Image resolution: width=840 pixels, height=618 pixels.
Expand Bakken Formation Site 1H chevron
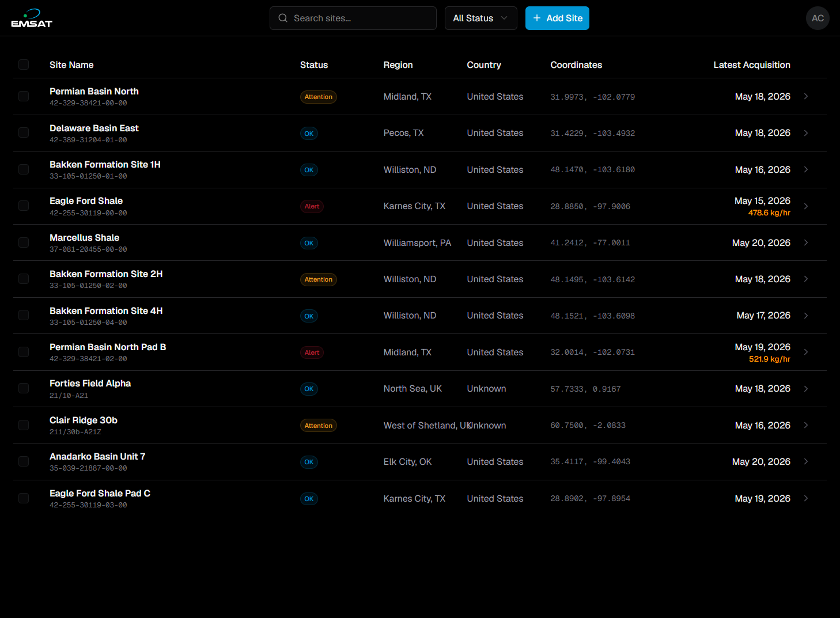tap(806, 169)
